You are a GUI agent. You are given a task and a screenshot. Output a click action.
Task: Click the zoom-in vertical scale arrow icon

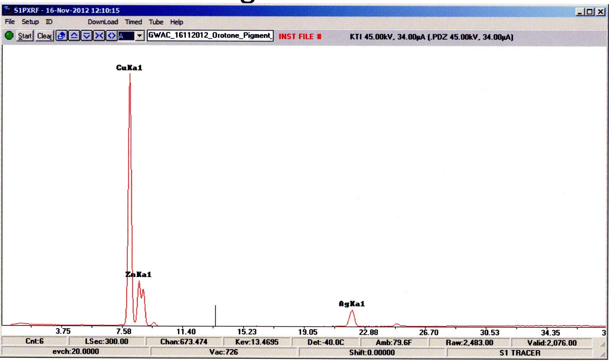(73, 36)
